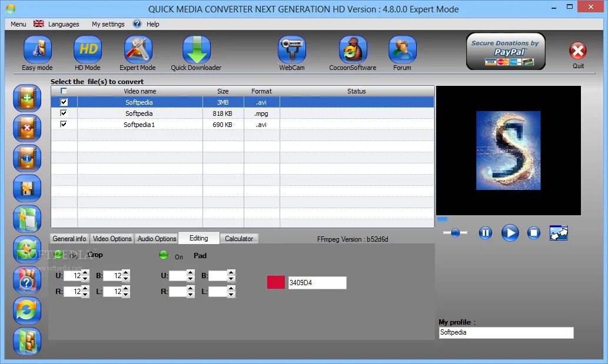Screen dimensions: 608x364
Task: Select the Softpedia 818 KB row name
Action: point(139,113)
